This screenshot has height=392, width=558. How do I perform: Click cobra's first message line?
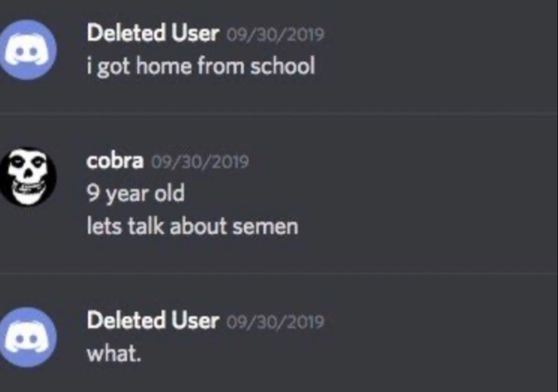coord(135,194)
